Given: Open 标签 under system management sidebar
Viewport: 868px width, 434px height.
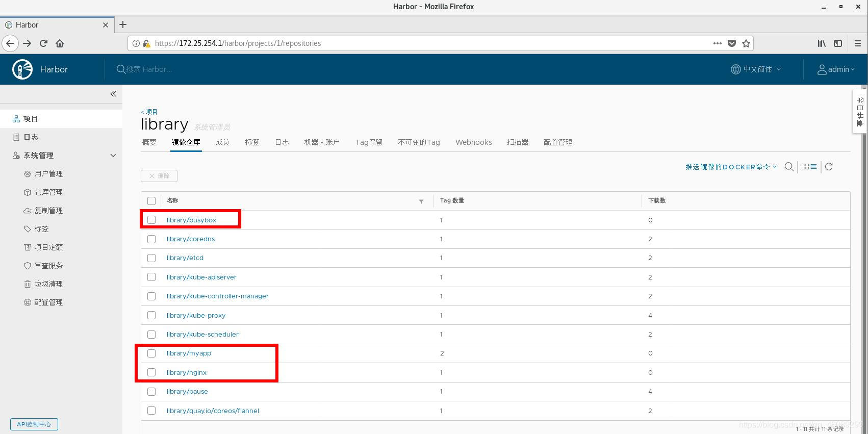Looking at the screenshot, I should pos(41,229).
